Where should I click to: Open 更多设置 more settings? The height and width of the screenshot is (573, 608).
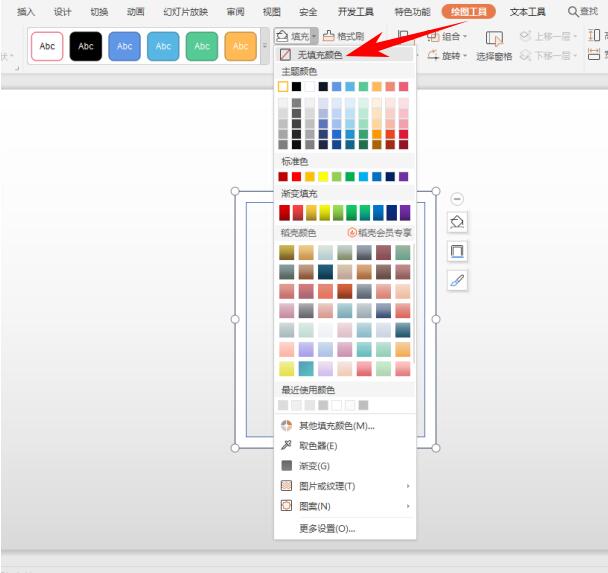tap(326, 528)
